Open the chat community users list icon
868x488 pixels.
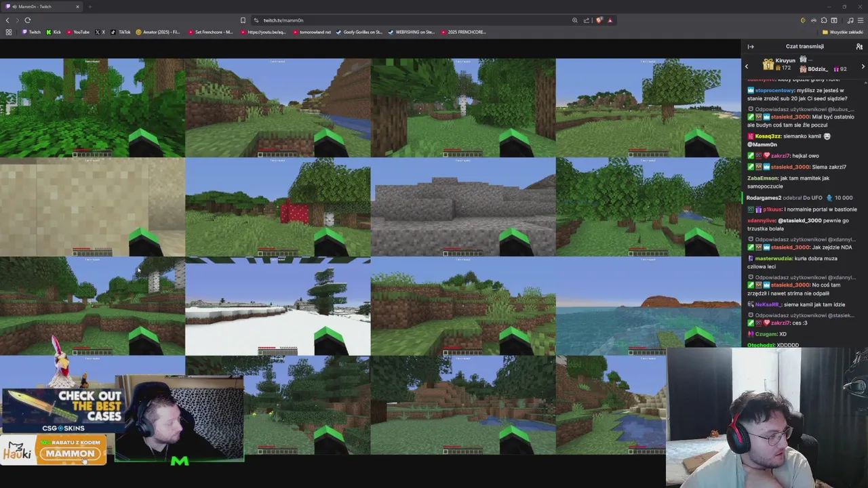coord(859,47)
